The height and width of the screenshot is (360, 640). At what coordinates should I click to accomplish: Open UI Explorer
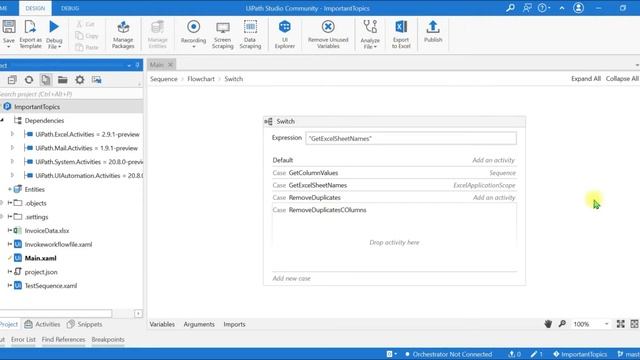[284, 35]
